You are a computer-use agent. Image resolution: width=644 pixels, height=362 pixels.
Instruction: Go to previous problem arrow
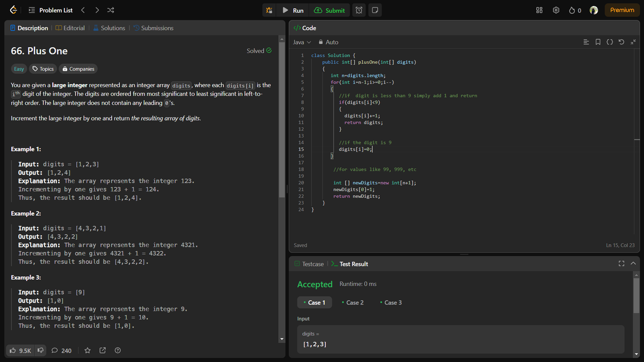(83, 10)
